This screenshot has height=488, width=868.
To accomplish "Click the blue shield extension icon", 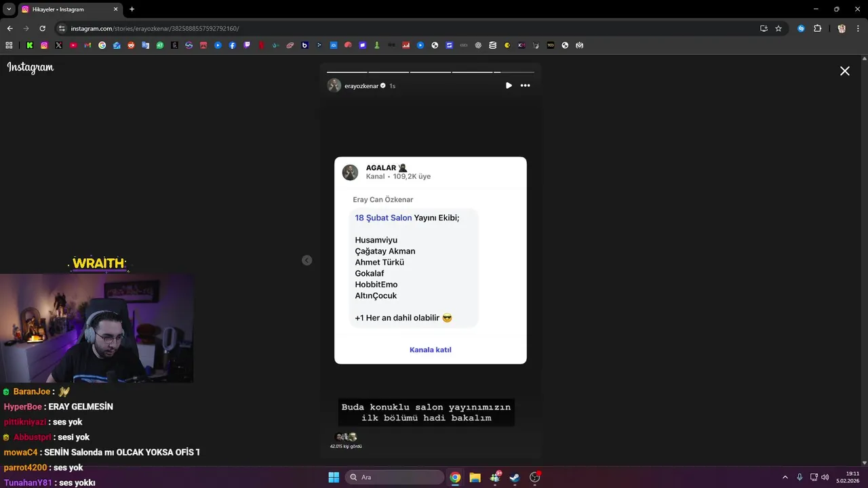I will [x=801, y=28].
